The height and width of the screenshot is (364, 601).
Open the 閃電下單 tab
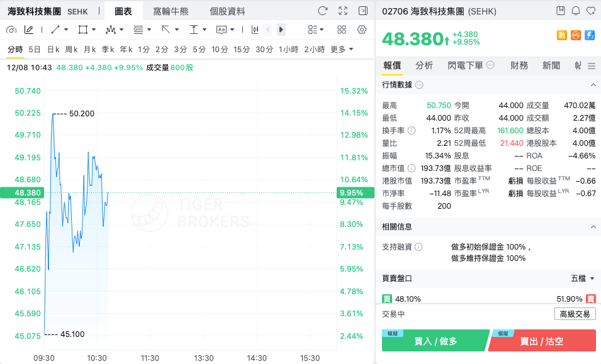[x=465, y=65]
